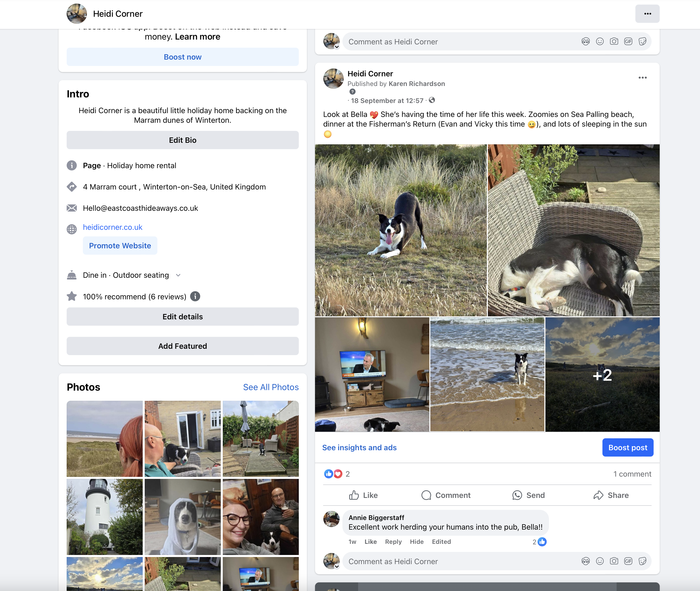Click the like reaction icon below the post
Viewport: 700px width, 591px height.
[x=328, y=474]
